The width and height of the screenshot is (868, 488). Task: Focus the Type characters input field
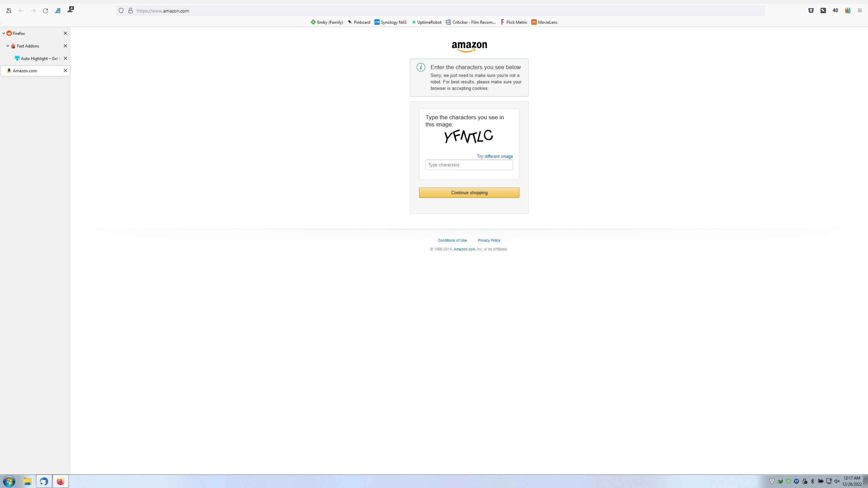[469, 165]
